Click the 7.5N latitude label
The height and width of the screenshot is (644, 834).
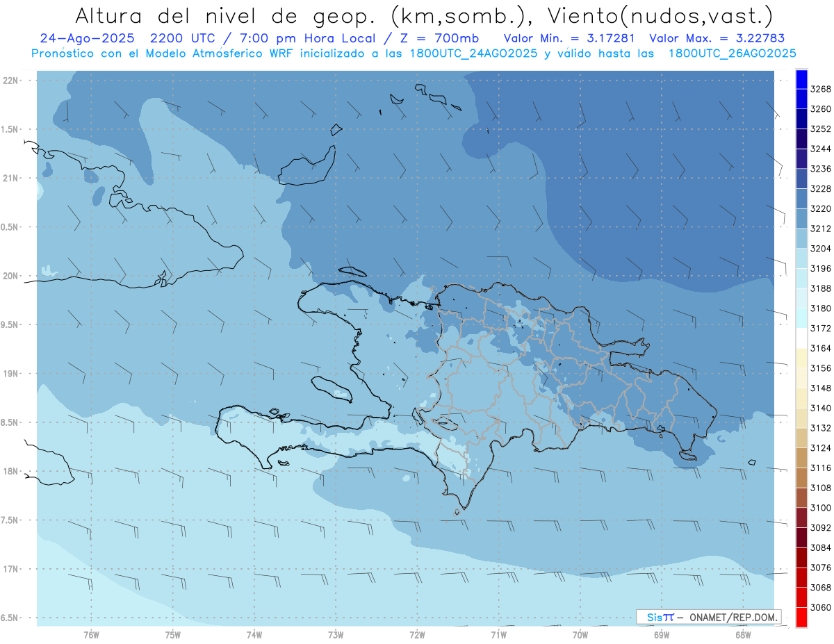[x=10, y=520]
